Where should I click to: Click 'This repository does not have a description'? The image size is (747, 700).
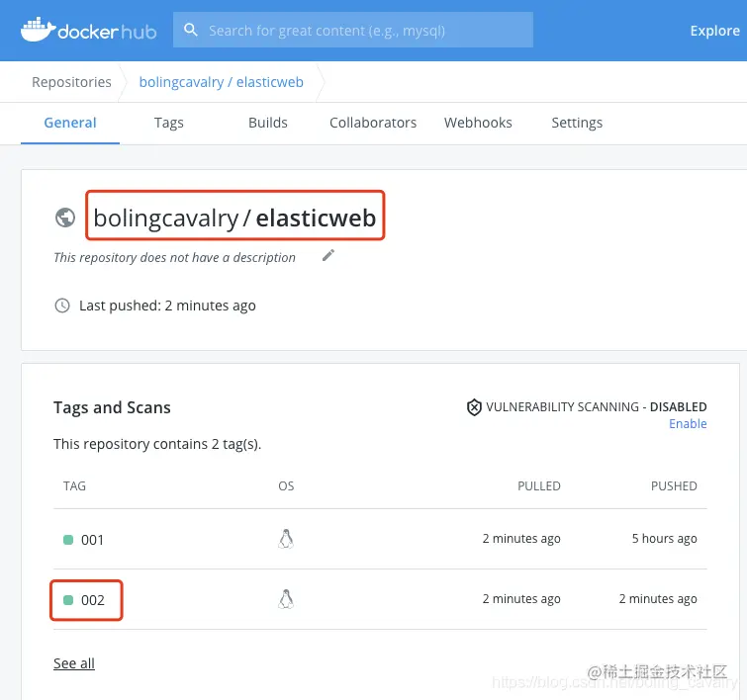[174, 257]
